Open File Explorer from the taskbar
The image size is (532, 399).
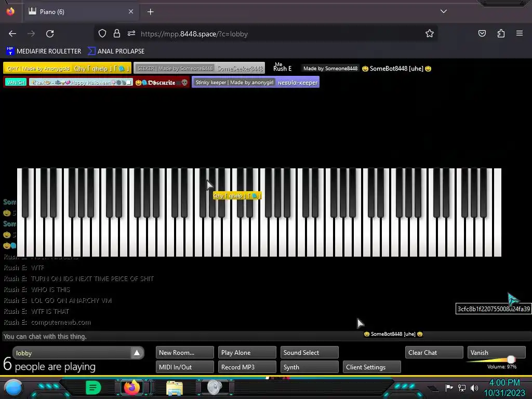coord(175,388)
